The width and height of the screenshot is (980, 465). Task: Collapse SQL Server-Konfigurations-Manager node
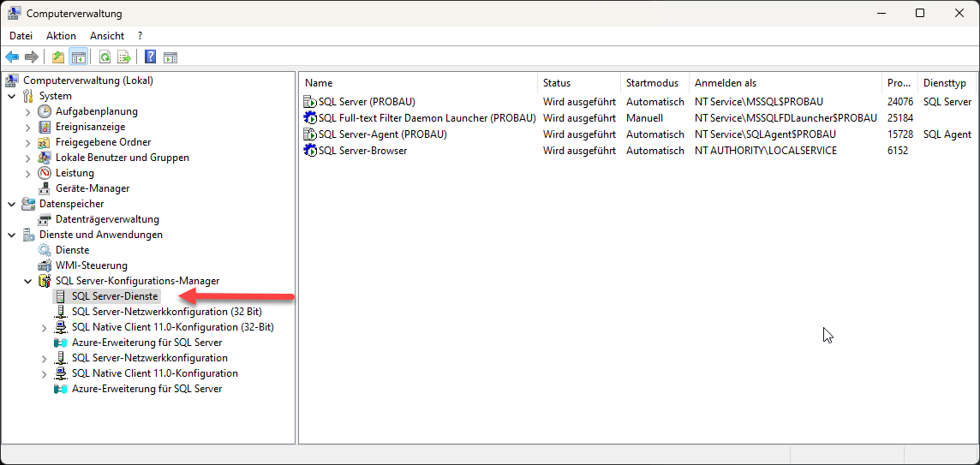[x=27, y=281]
